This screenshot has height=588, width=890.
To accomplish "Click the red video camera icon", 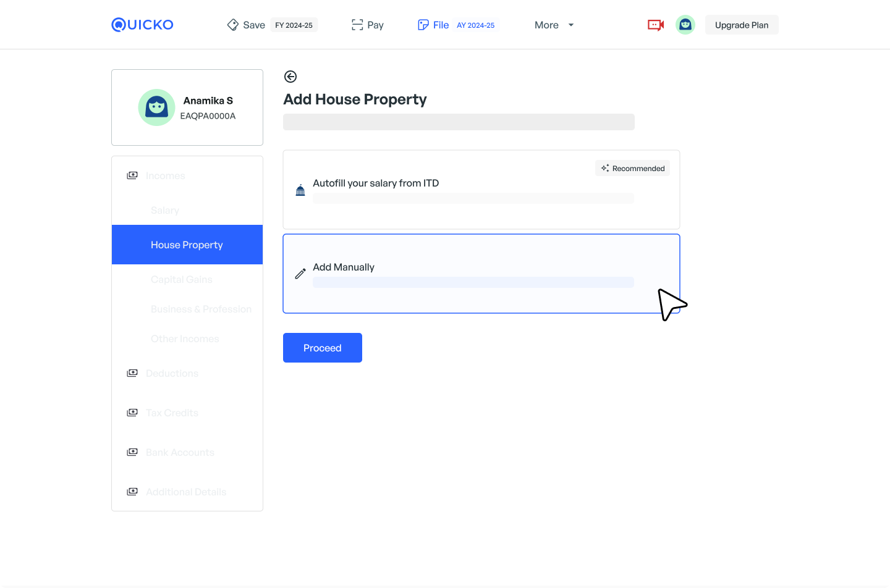I will click(x=655, y=25).
